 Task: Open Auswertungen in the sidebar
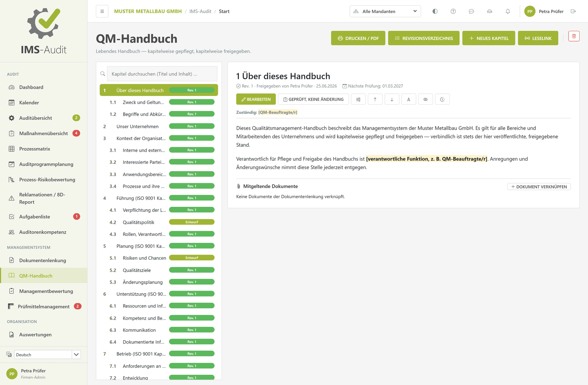tap(44, 335)
